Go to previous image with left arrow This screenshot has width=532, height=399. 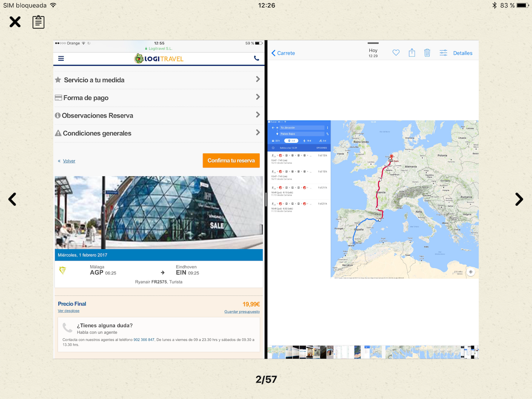tap(12, 199)
